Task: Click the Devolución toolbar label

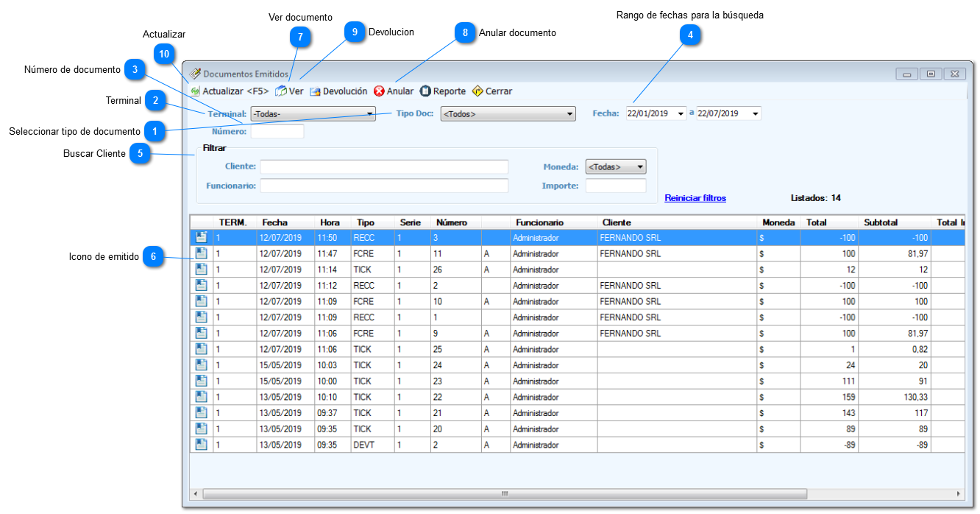Action: 345,91
